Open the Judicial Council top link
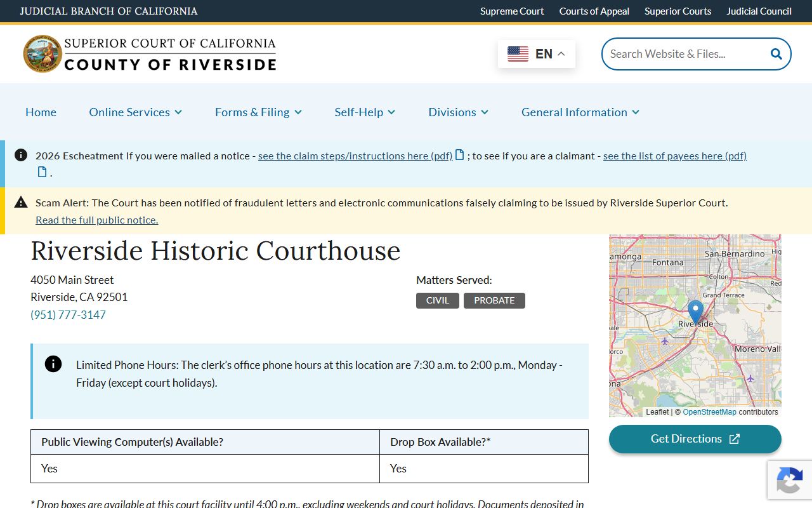The image size is (812, 508). point(759,11)
